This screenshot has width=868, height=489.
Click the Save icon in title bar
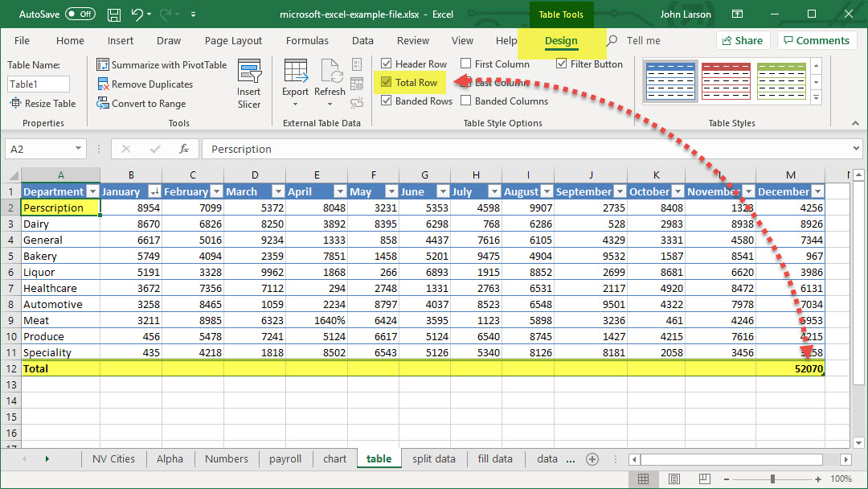tap(114, 14)
